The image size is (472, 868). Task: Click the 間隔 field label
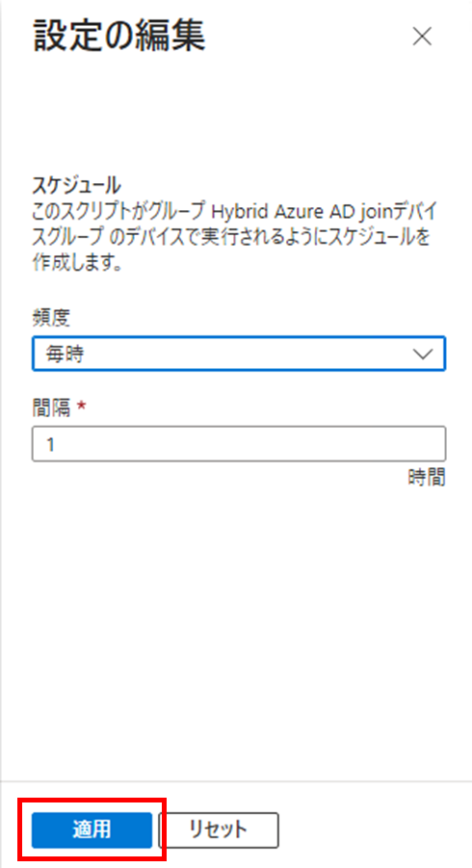pos(51,408)
